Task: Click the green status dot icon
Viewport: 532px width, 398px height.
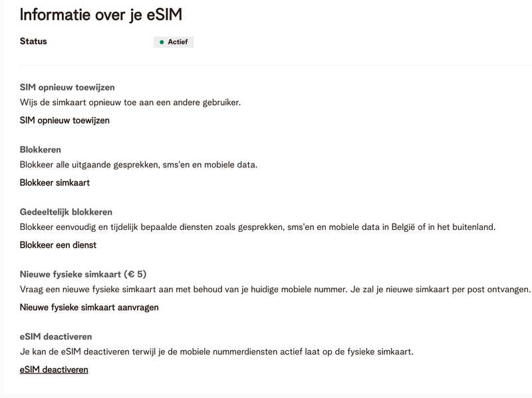Action: click(162, 42)
